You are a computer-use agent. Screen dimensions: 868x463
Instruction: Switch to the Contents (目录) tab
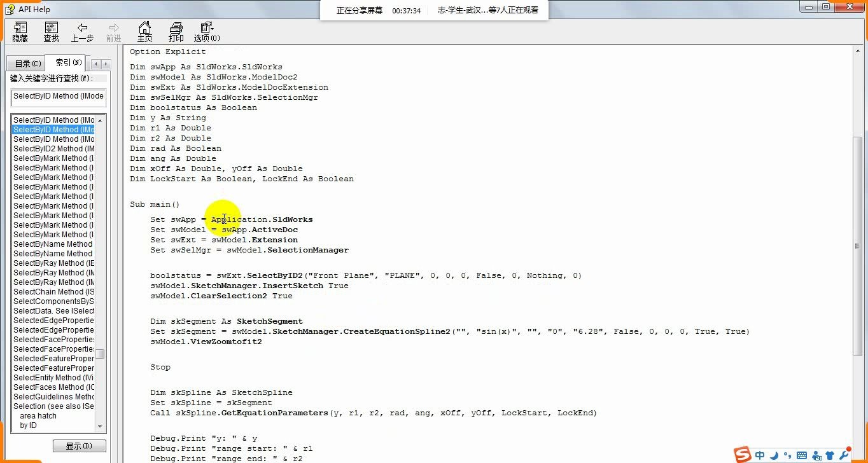(x=27, y=64)
